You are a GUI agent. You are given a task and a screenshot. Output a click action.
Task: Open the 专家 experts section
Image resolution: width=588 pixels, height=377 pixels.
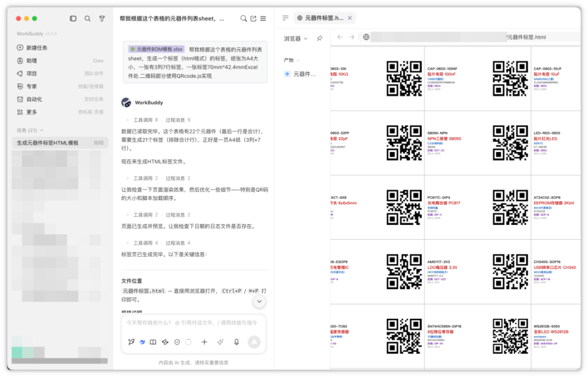pyautogui.click(x=60, y=86)
